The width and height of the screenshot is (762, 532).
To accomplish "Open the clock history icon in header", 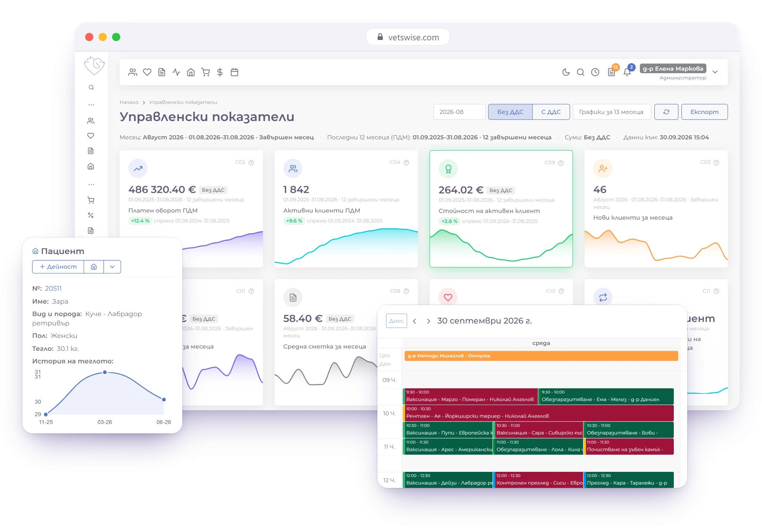I will pos(595,72).
